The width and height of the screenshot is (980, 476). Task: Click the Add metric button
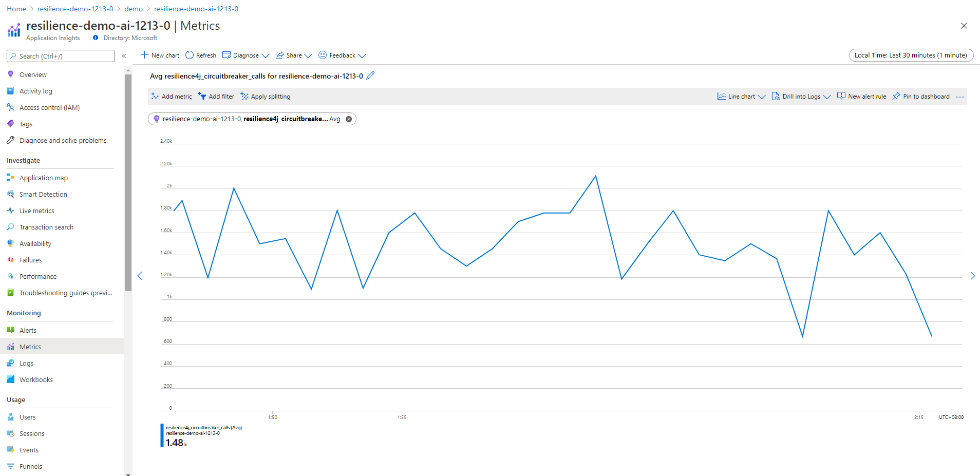click(172, 97)
